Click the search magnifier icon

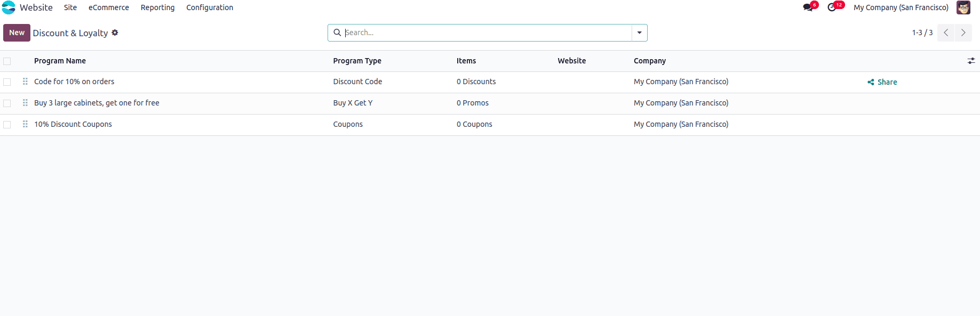click(337, 33)
